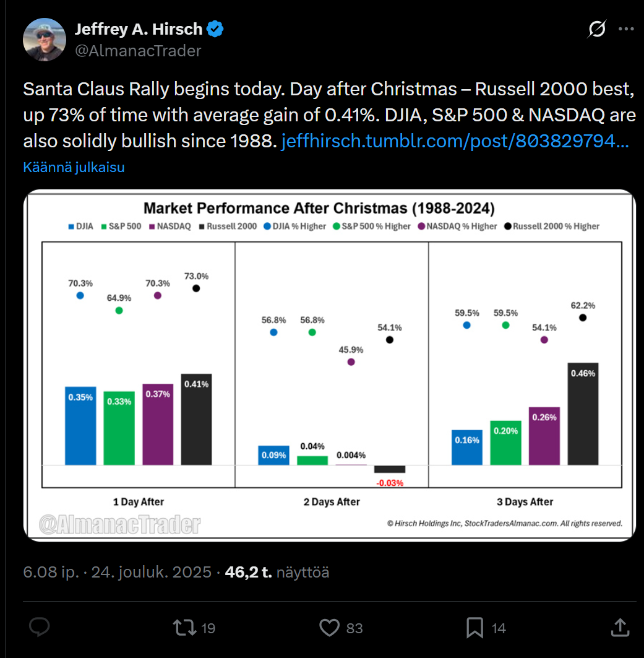Repost this post with the retweet icon
Image resolution: width=644 pixels, height=658 pixels.
pos(184,628)
